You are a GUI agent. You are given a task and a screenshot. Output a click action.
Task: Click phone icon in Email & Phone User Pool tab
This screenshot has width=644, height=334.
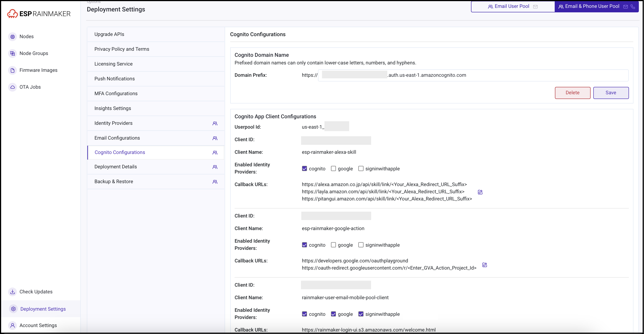click(633, 7)
